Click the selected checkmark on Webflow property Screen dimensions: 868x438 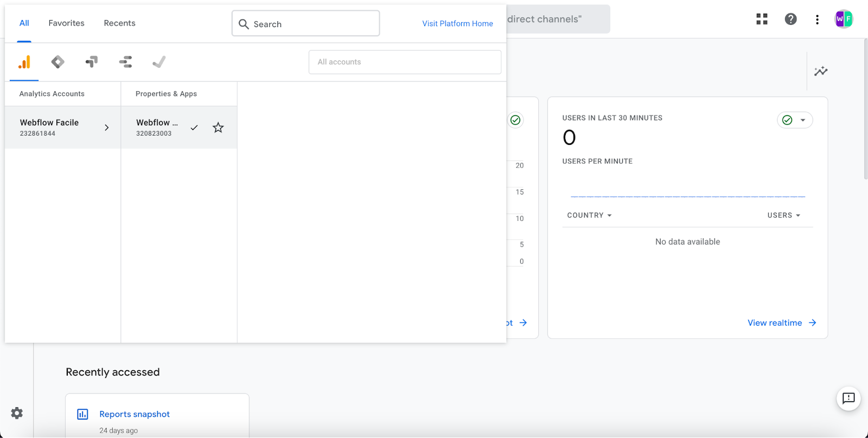click(x=194, y=128)
